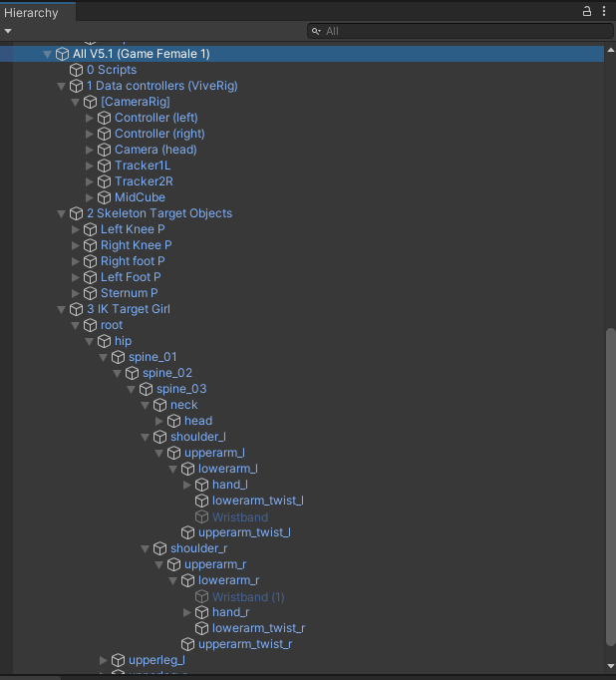The height and width of the screenshot is (680, 616).
Task: Expand Controller (right)
Action: [x=90, y=134]
